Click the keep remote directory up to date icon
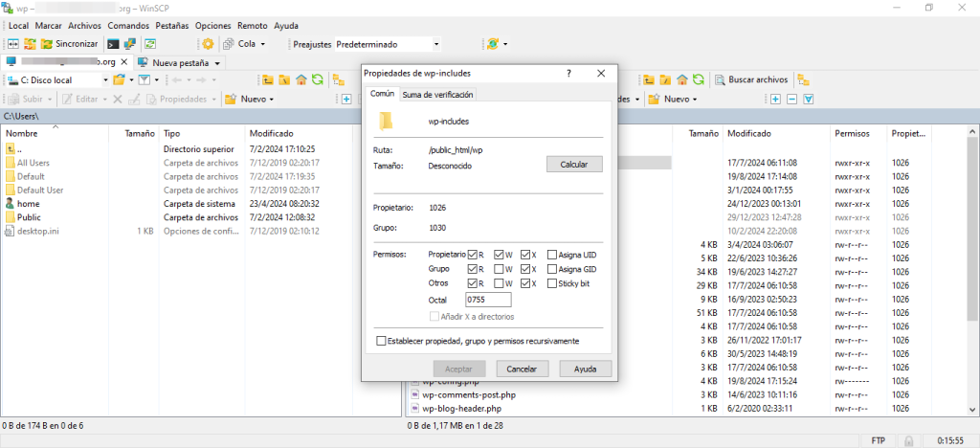The image size is (980, 448). tap(150, 44)
